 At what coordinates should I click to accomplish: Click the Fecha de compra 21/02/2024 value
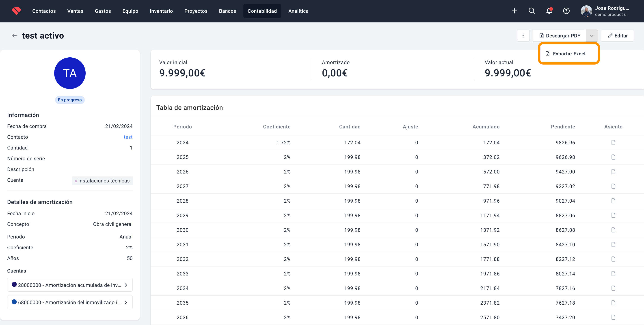[119, 126]
